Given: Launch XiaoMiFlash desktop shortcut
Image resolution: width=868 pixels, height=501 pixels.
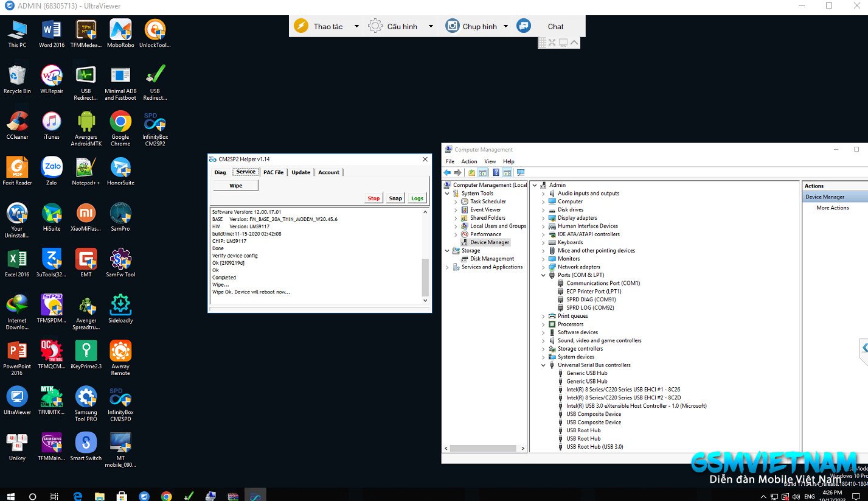Looking at the screenshot, I should click(86, 217).
